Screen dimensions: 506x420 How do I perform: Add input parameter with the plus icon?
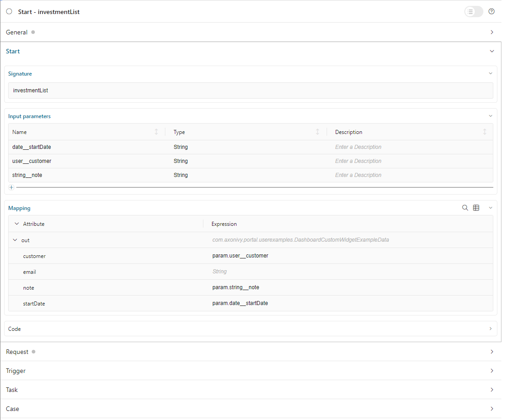11,187
